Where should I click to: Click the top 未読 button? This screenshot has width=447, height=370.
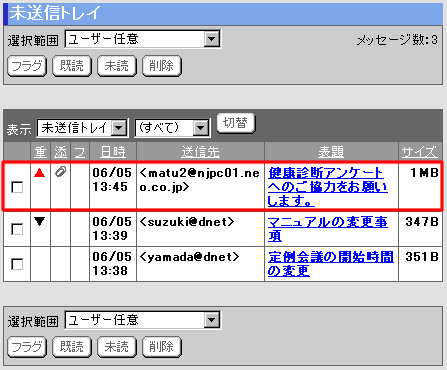point(117,66)
